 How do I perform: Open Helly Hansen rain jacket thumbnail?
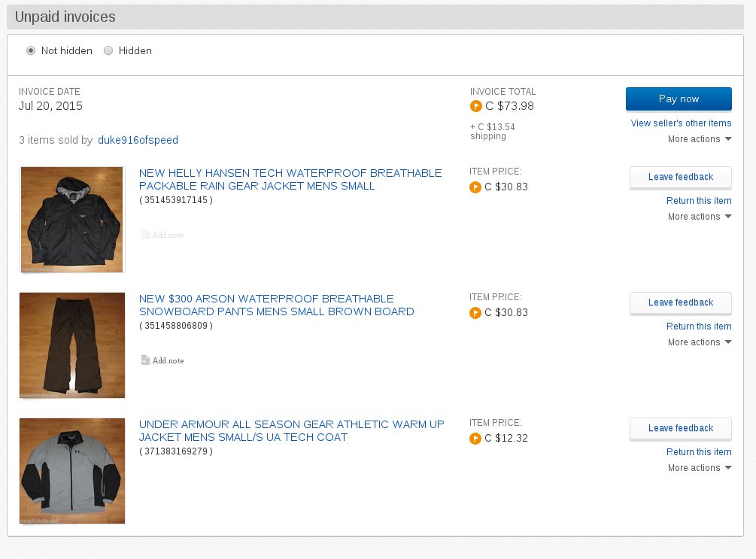[72, 220]
